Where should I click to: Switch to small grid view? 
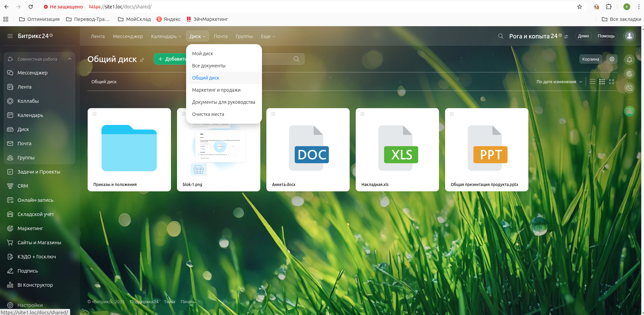coord(602,82)
